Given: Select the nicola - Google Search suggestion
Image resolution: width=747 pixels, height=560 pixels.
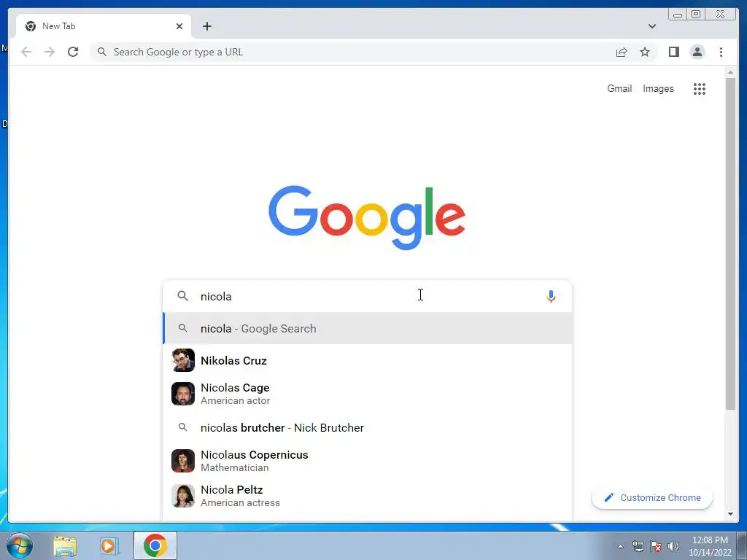Looking at the screenshot, I should click(x=368, y=329).
